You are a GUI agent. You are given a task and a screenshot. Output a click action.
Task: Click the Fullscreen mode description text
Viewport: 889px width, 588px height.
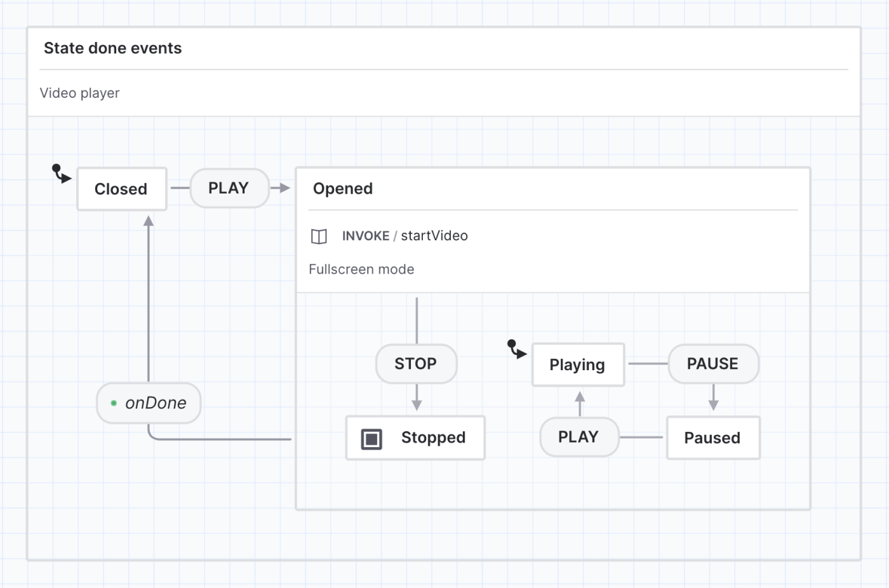[361, 270]
